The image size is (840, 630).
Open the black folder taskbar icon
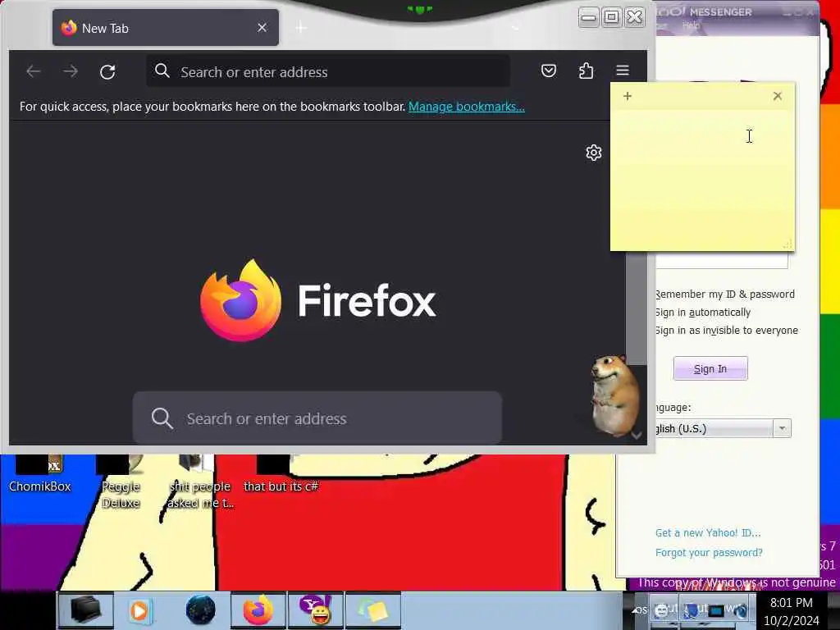pyautogui.click(x=85, y=610)
